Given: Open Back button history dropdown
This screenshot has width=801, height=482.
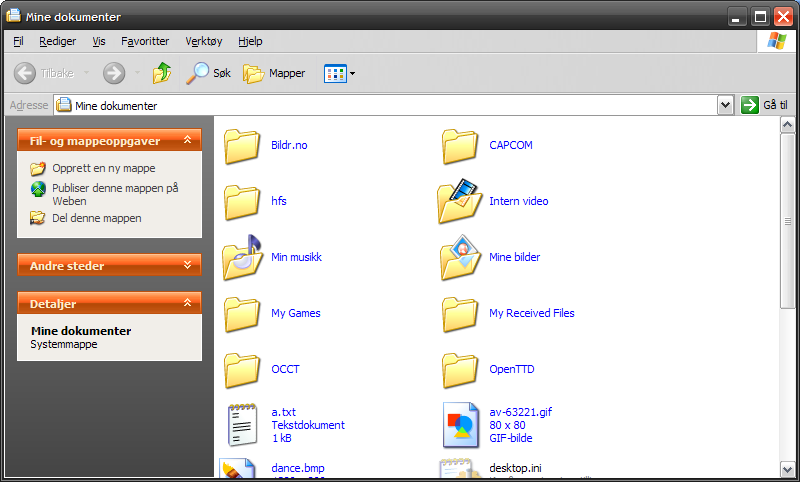Looking at the screenshot, I should pyautogui.click(x=86, y=73).
